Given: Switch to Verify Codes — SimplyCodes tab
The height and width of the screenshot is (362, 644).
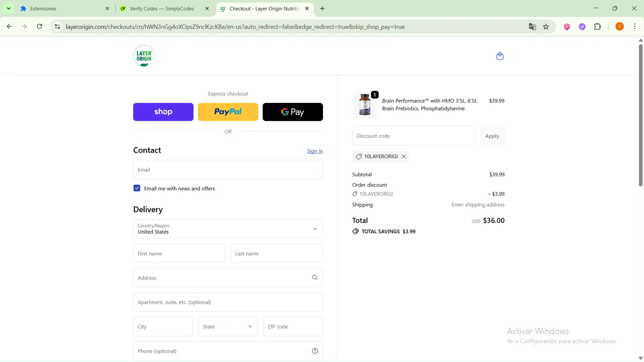Looking at the screenshot, I should 164,9.
